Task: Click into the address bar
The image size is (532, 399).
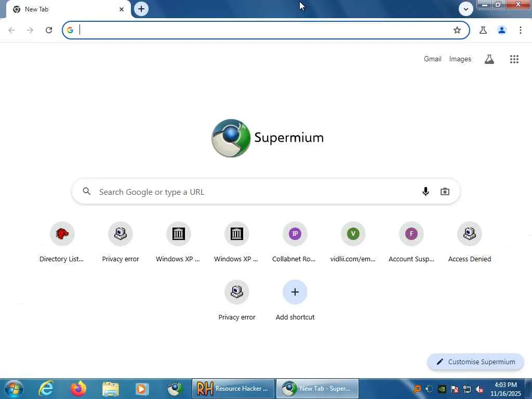Action: 264,30
